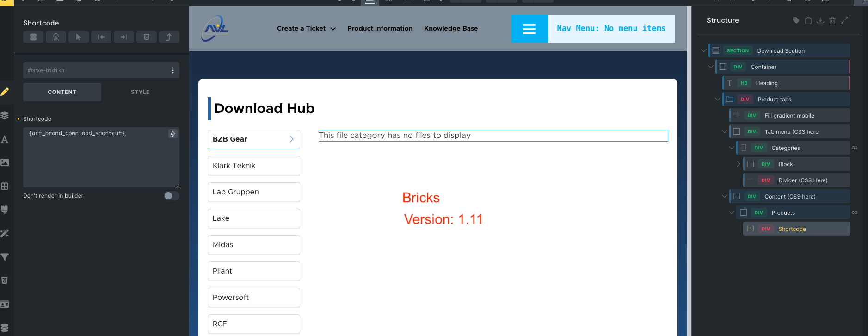Expand the Structure panel with diagonal arrows icon
The image size is (868, 336).
pos(844,20)
